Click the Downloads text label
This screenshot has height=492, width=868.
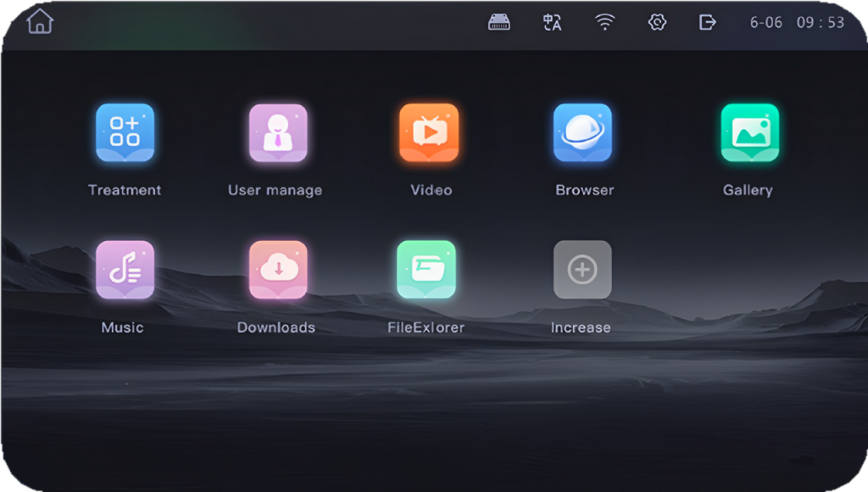coord(276,327)
